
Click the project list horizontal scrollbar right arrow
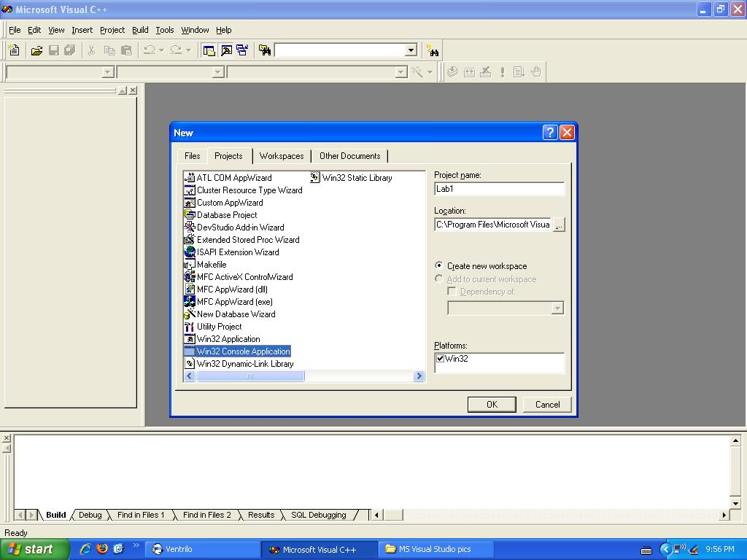419,376
